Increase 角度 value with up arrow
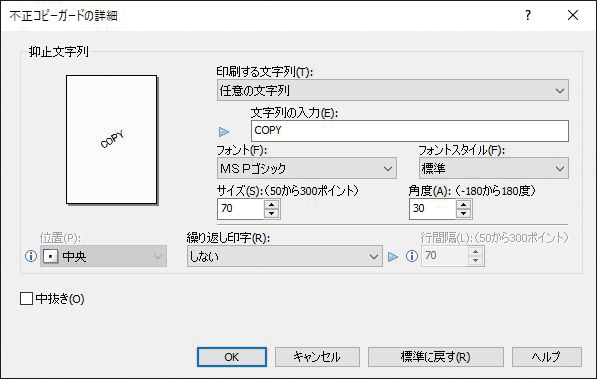 (x=463, y=204)
